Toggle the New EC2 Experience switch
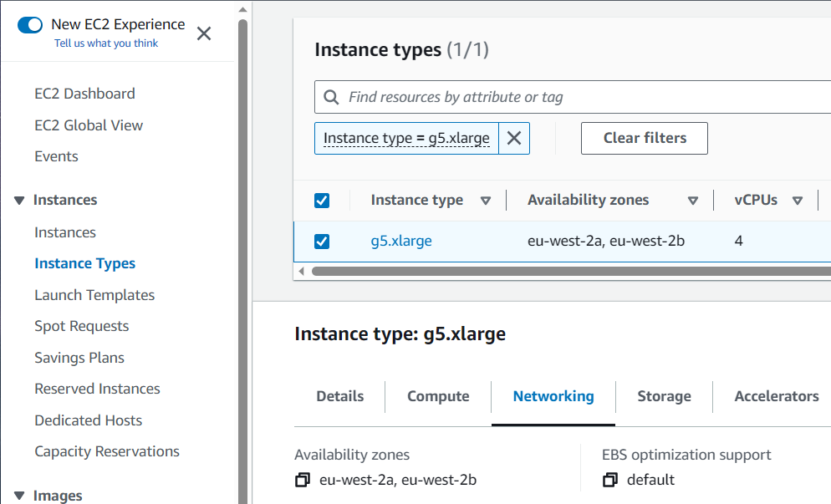Viewport: 831px width, 504px height. (x=30, y=25)
